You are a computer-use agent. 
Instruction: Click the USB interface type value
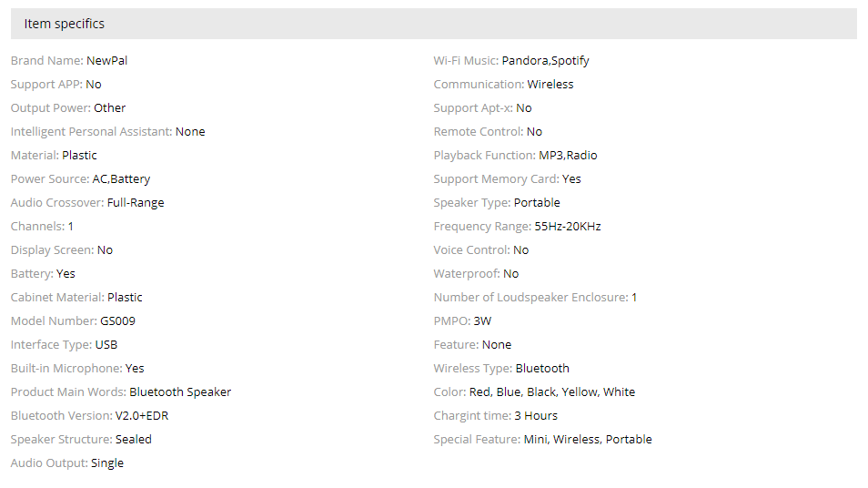(x=106, y=344)
